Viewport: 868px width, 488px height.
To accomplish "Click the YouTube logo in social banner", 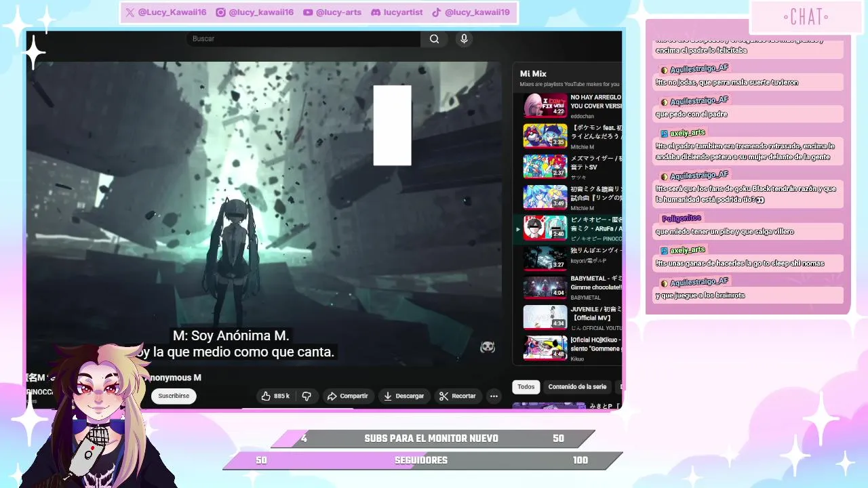I will [308, 12].
